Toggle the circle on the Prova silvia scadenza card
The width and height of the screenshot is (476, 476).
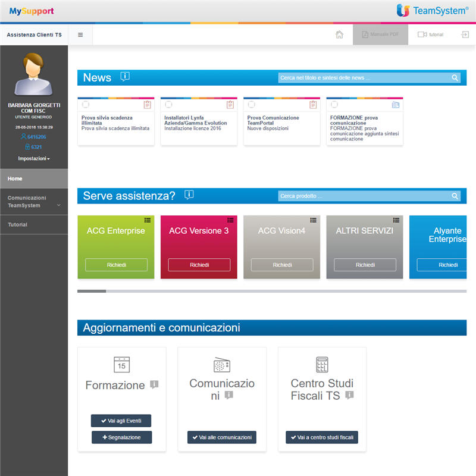pos(86,105)
